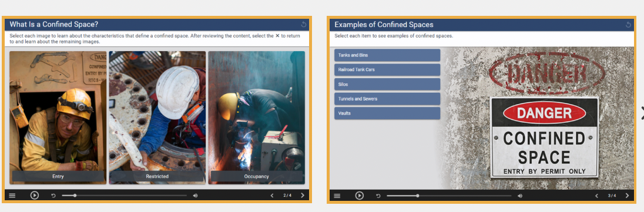This screenshot has width=644, height=212.
Task: Click the 'What Is a Confined Space?' title
Action: pyautogui.click(x=54, y=24)
